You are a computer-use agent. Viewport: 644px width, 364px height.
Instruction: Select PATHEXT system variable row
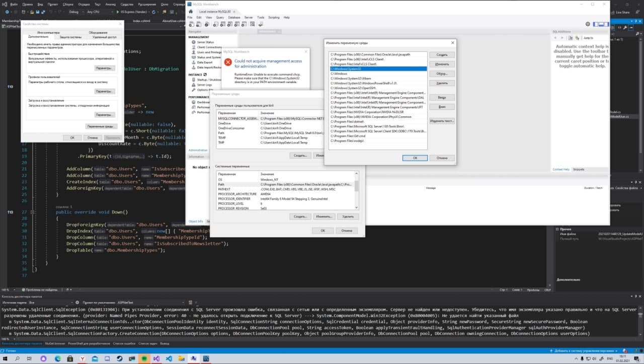pos(285,189)
